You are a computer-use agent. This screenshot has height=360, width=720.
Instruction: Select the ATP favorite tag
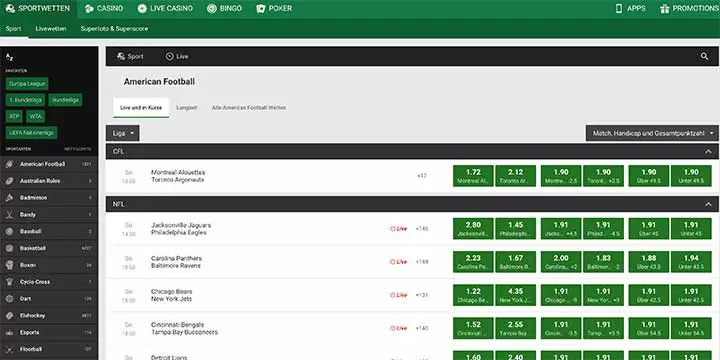(x=14, y=117)
